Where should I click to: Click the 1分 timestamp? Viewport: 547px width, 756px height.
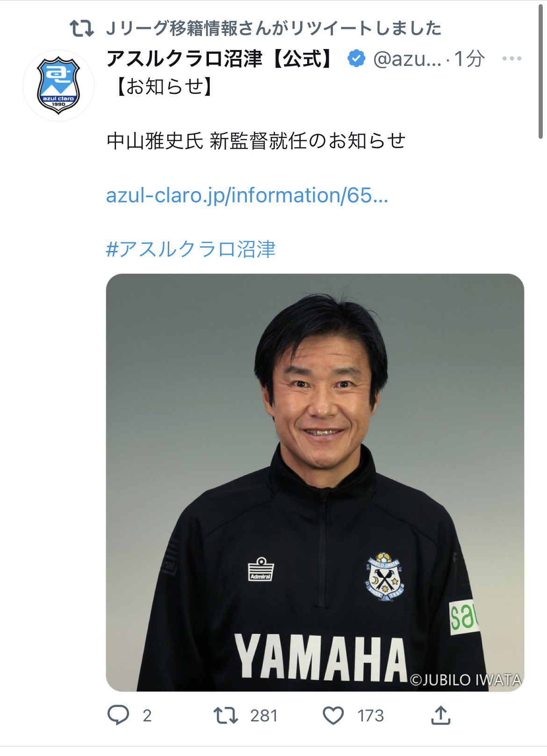469,59
